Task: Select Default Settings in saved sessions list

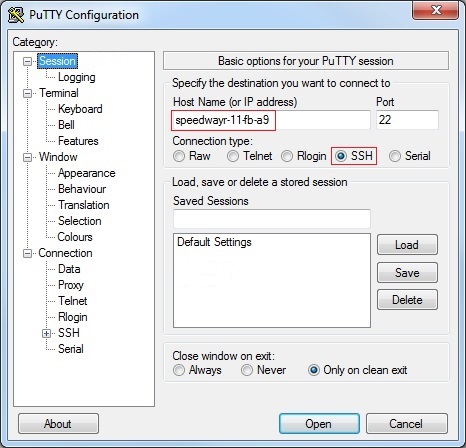Action: click(x=214, y=242)
